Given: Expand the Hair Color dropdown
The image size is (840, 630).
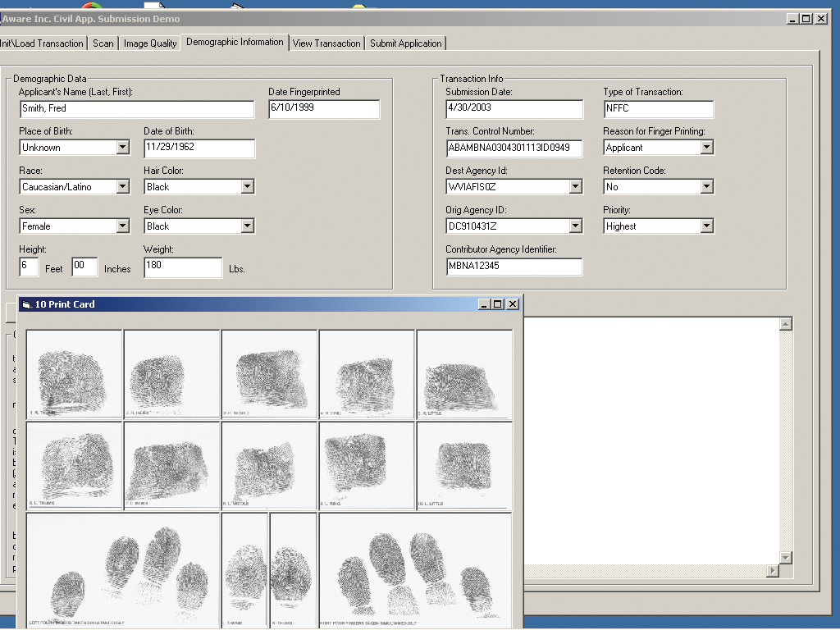Looking at the screenshot, I should coord(248,187).
